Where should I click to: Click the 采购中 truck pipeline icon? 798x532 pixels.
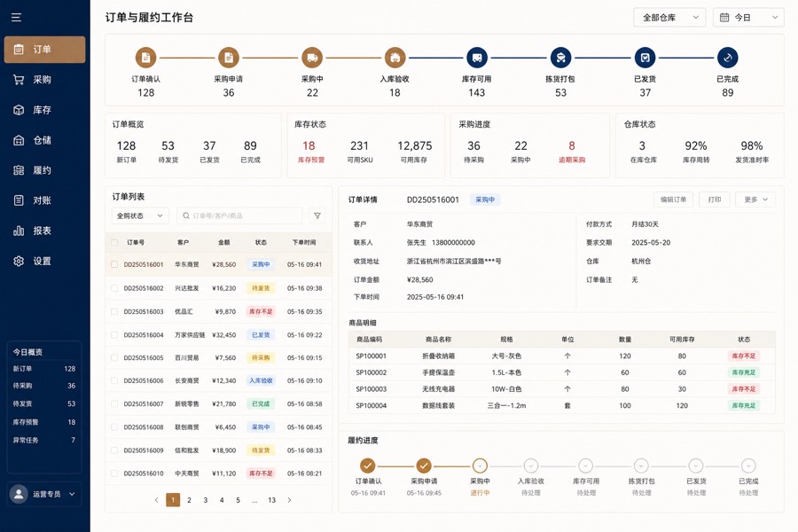312,58
